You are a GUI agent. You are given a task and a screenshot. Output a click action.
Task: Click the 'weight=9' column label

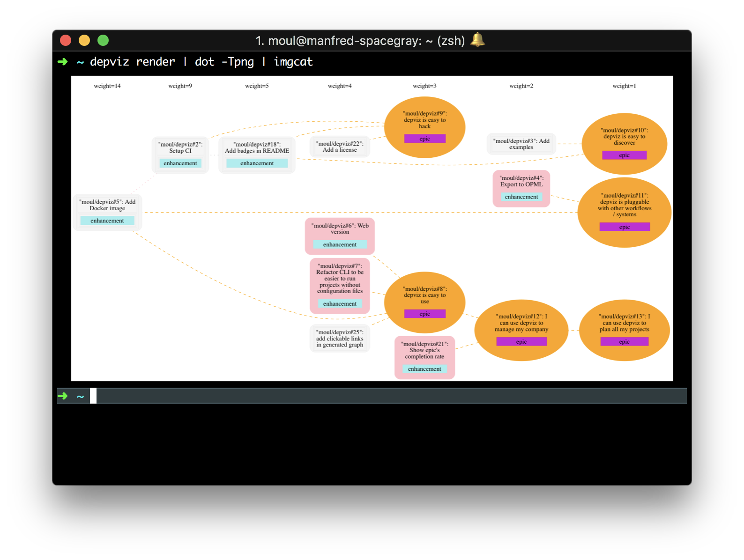[180, 86]
